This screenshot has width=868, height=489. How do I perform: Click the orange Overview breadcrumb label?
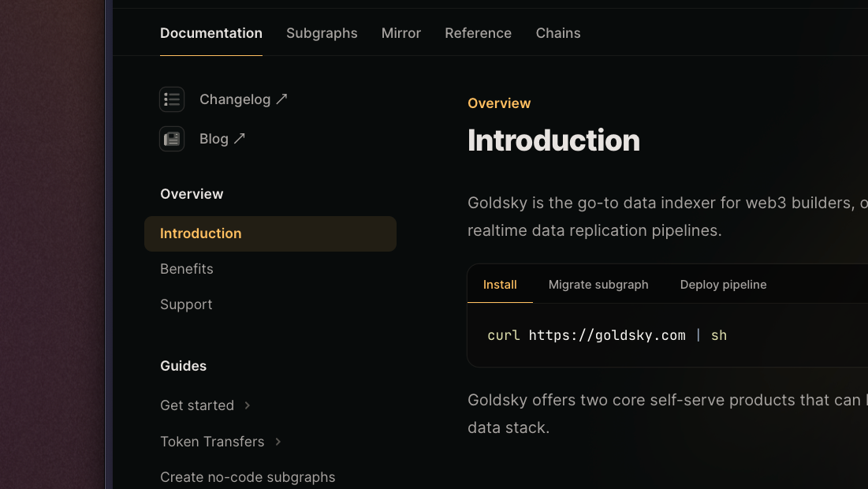click(499, 103)
